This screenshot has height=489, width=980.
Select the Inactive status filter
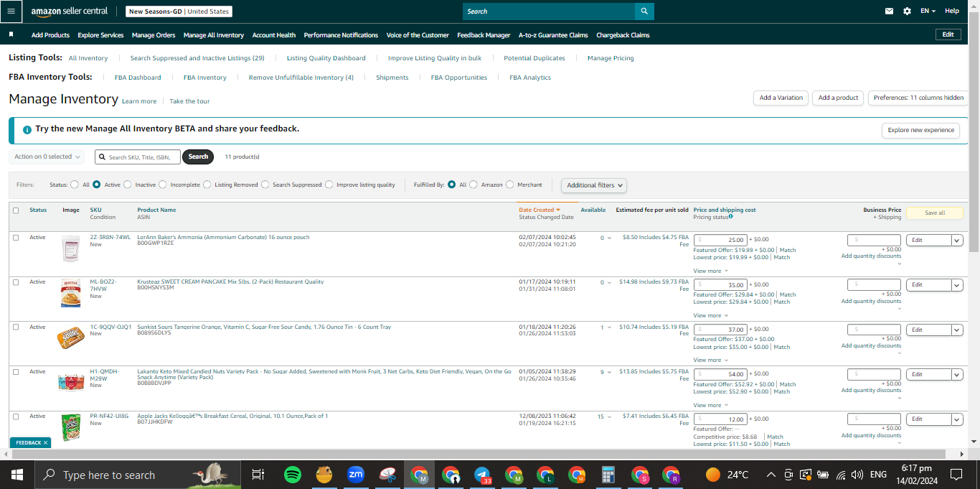coord(128,185)
